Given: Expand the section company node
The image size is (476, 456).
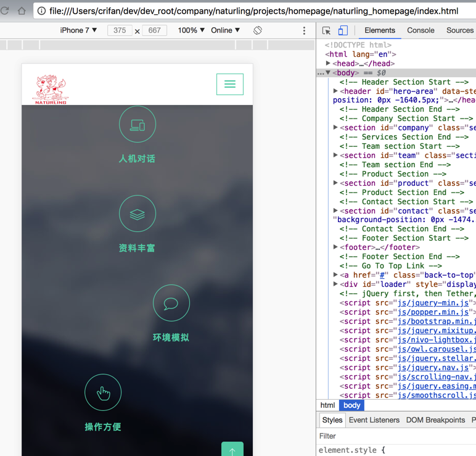Looking at the screenshot, I should pos(335,127).
